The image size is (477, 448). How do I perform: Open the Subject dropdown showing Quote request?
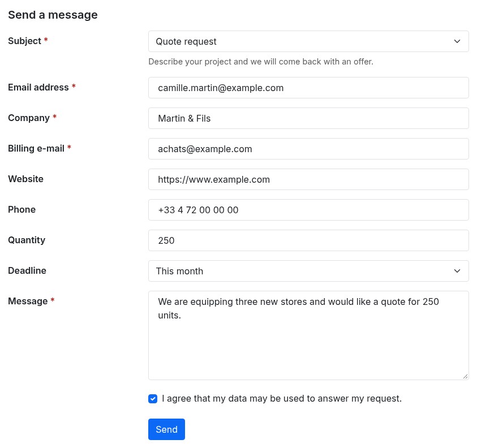(308, 41)
